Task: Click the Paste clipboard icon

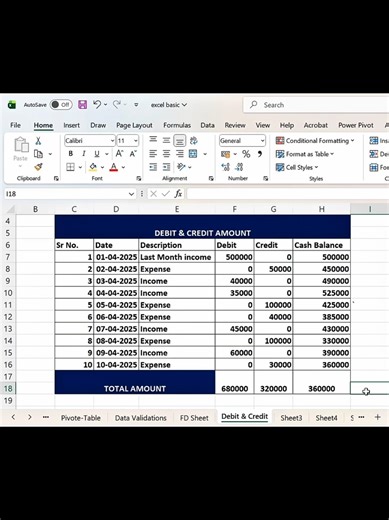Action: (x=21, y=145)
